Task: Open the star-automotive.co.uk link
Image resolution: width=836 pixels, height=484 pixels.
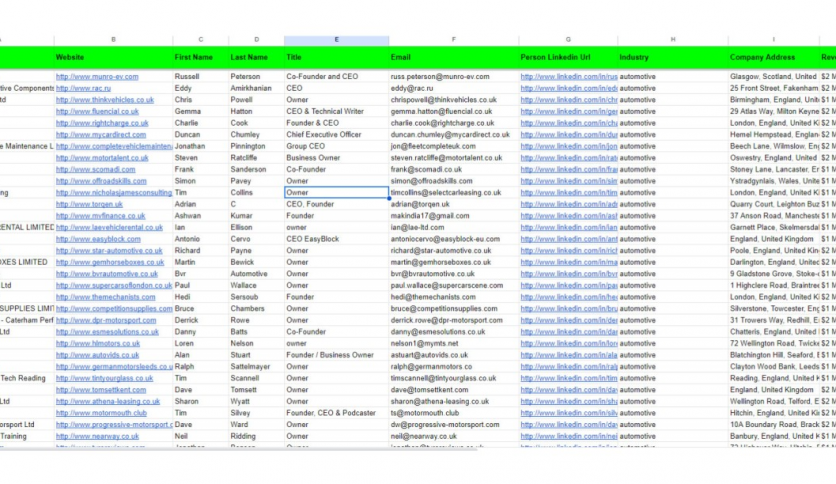Action: coord(109,251)
